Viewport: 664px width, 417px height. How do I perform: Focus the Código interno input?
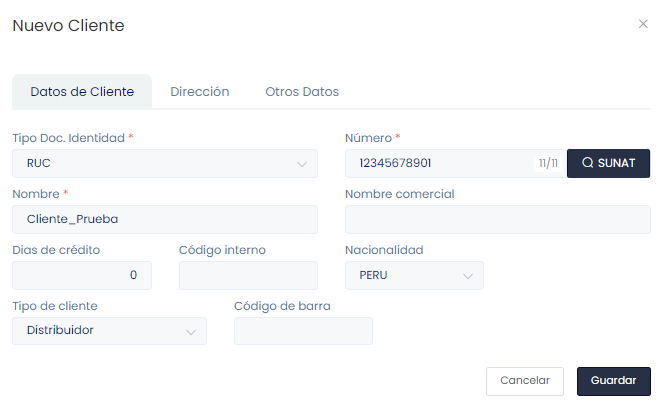(248, 275)
